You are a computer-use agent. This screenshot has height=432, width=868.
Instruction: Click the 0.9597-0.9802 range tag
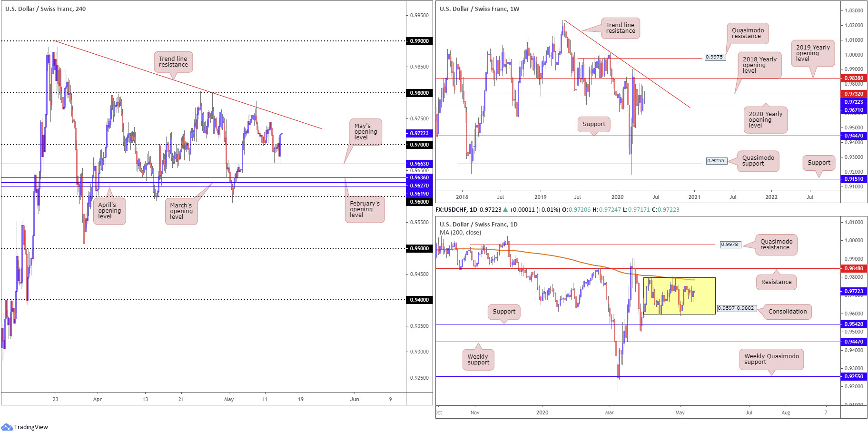tap(736, 308)
